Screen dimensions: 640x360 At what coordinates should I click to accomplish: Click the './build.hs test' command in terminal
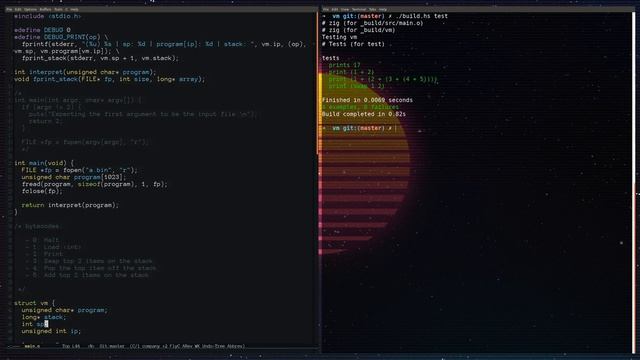pos(421,16)
